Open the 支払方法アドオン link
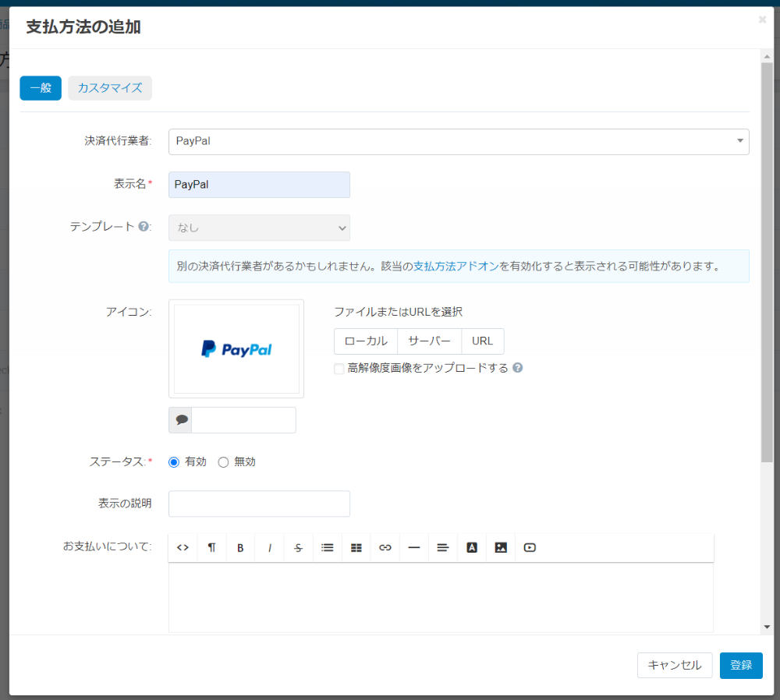Viewport: 780px width, 700px height. [x=456, y=266]
